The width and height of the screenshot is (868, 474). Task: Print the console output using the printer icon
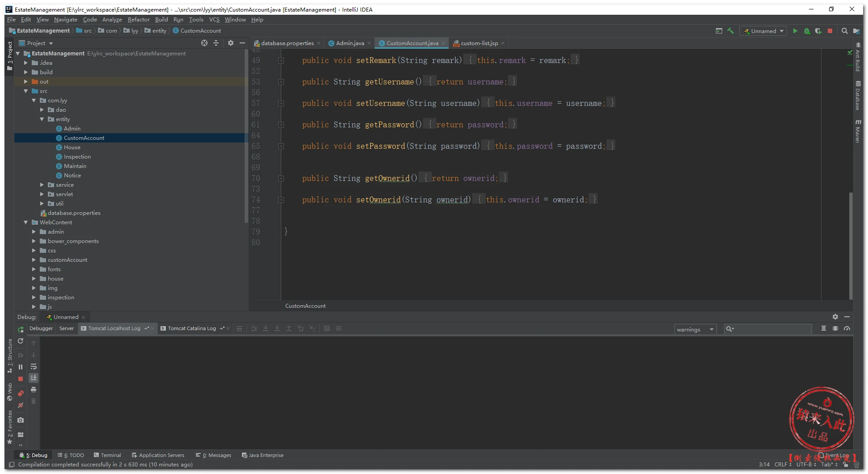[x=34, y=390]
